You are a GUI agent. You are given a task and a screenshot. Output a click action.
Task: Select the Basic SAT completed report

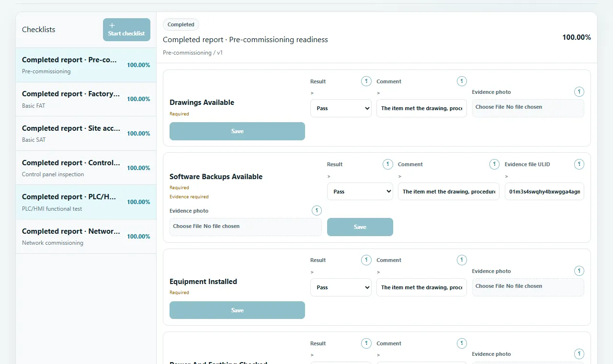click(86, 134)
